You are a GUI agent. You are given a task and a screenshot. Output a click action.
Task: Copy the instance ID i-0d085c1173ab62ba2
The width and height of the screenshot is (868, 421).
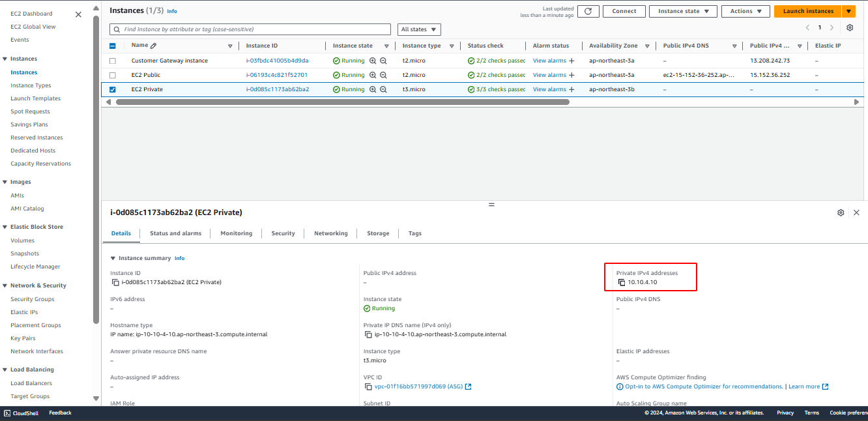point(113,282)
